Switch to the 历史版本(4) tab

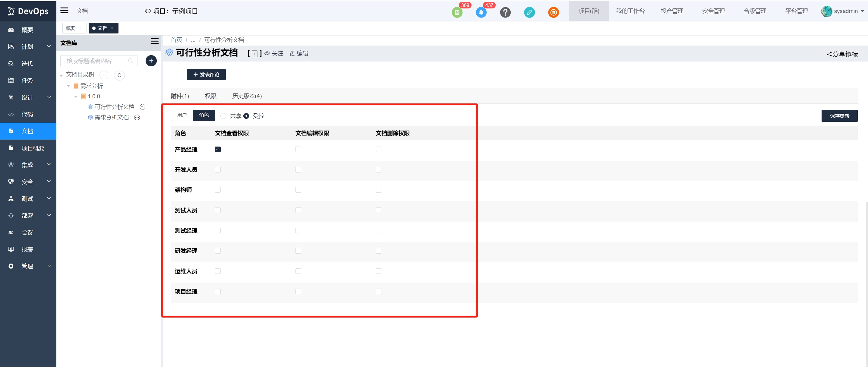[x=247, y=96]
